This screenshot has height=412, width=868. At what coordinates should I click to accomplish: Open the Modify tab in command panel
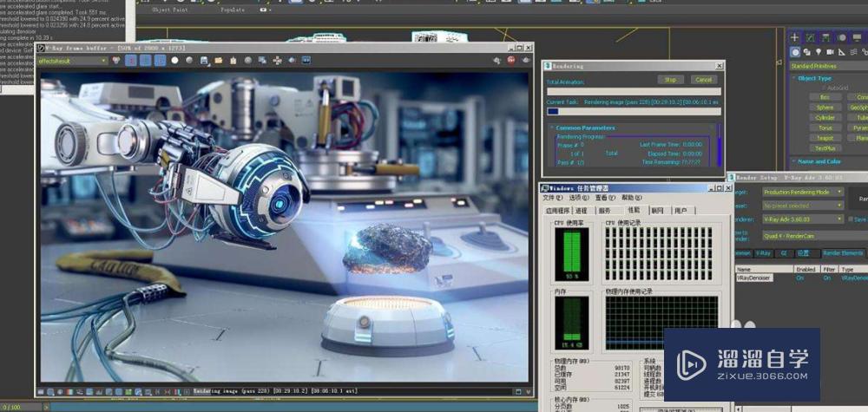click(x=811, y=37)
